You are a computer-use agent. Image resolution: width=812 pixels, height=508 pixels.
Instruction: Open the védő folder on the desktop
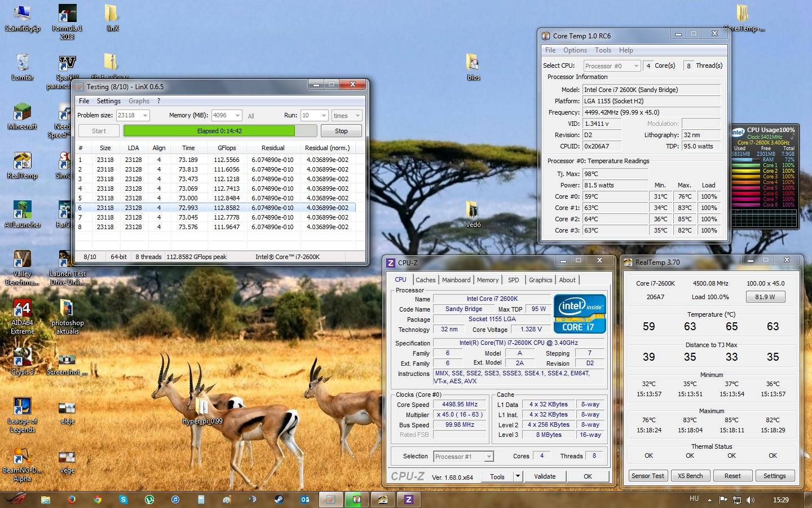pos(473,214)
